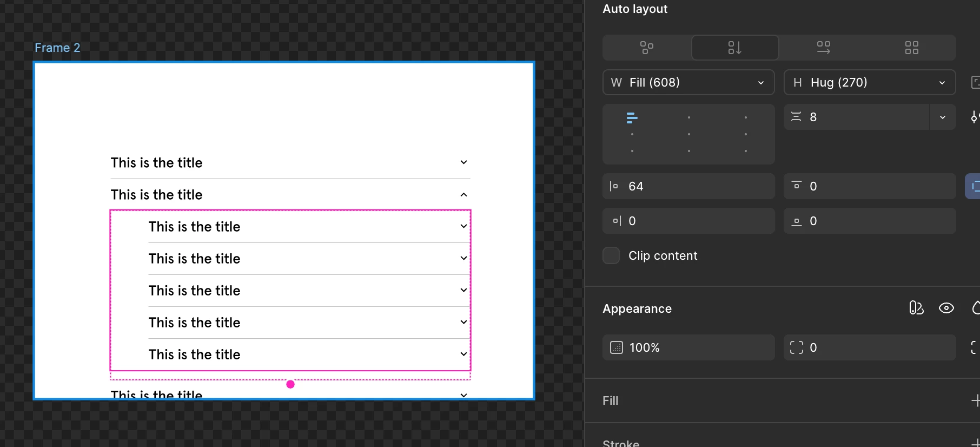Click the top padding icon
The width and height of the screenshot is (980, 447).
pyautogui.click(x=796, y=185)
